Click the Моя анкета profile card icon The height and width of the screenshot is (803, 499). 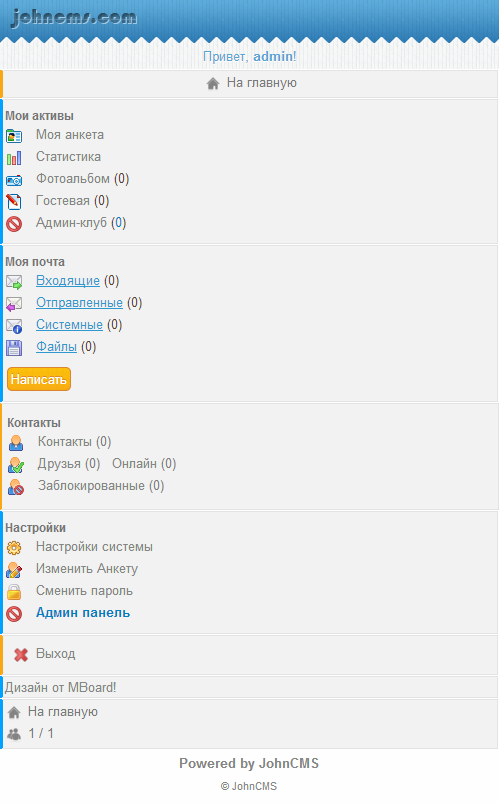14,136
